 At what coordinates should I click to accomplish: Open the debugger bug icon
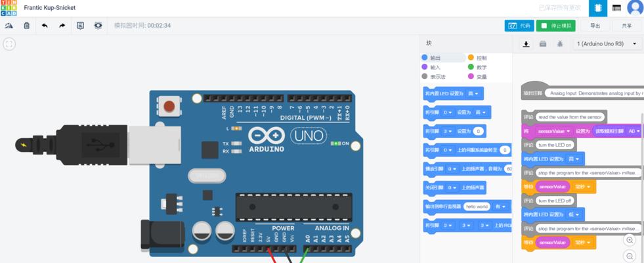click(559, 43)
